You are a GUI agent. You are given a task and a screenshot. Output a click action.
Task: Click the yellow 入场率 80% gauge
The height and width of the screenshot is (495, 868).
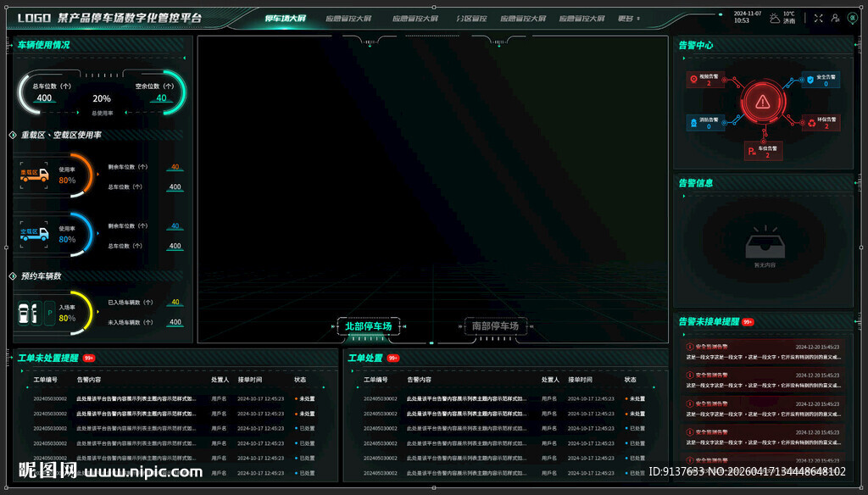[x=67, y=314]
